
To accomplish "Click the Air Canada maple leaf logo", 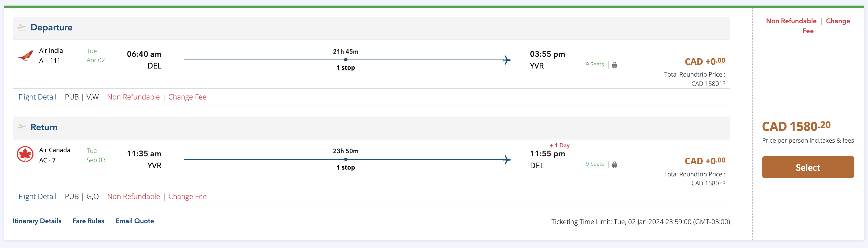I will pos(25,155).
